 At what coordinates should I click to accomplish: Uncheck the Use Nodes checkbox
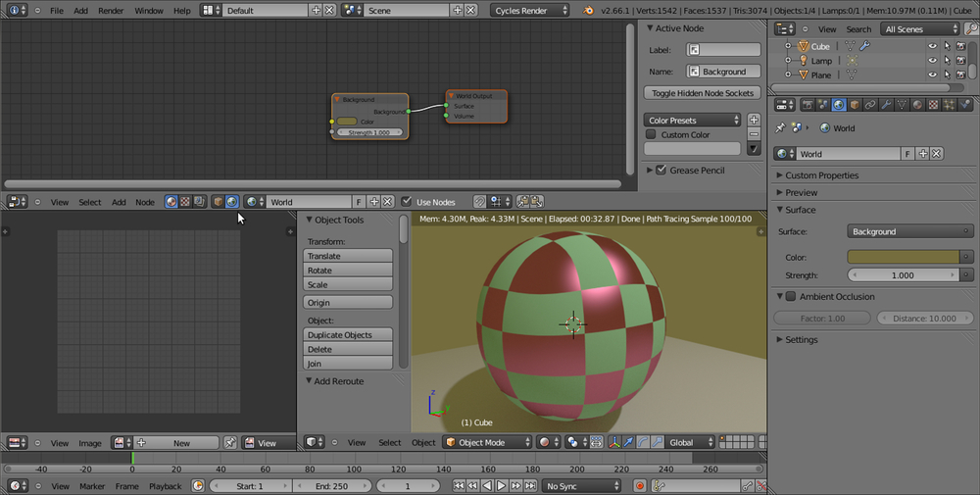pyautogui.click(x=408, y=202)
